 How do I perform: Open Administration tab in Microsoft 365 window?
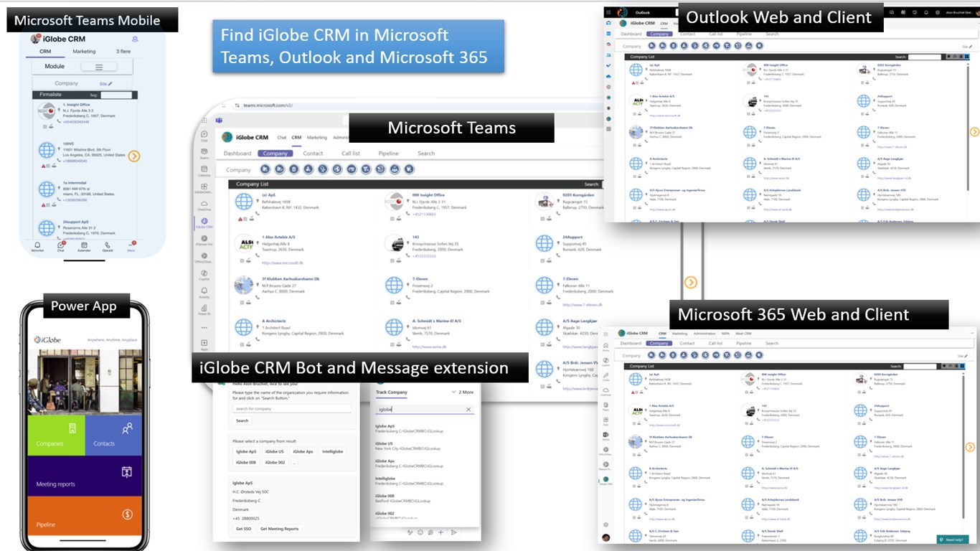[x=705, y=334]
